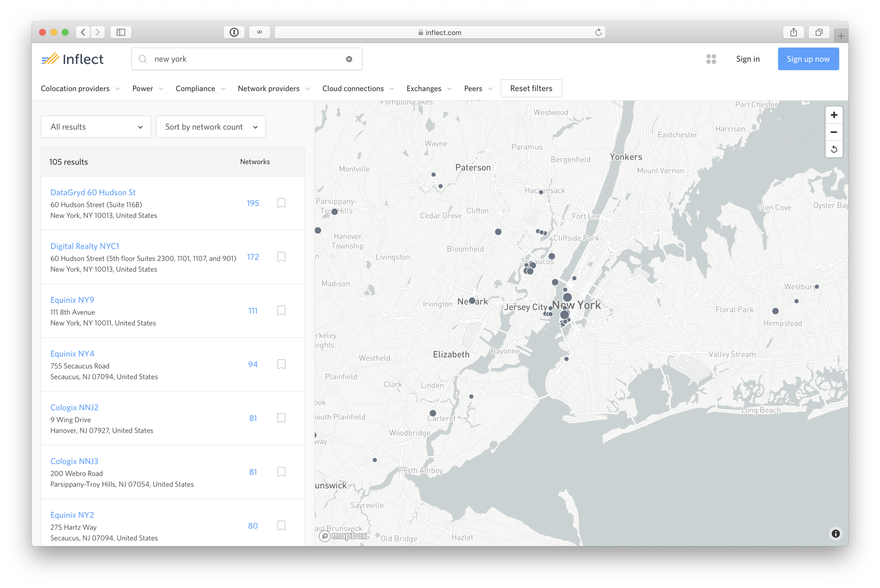Bookmark DataGryd 60 Hudson St

[281, 203]
